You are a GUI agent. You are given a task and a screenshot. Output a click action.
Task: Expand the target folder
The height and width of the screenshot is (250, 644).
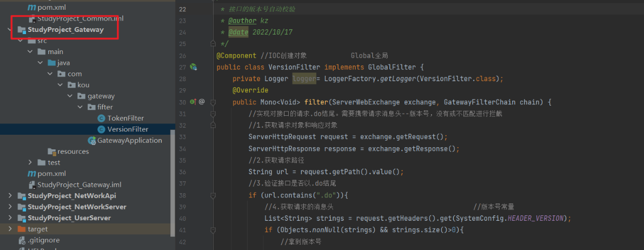[x=10, y=229]
